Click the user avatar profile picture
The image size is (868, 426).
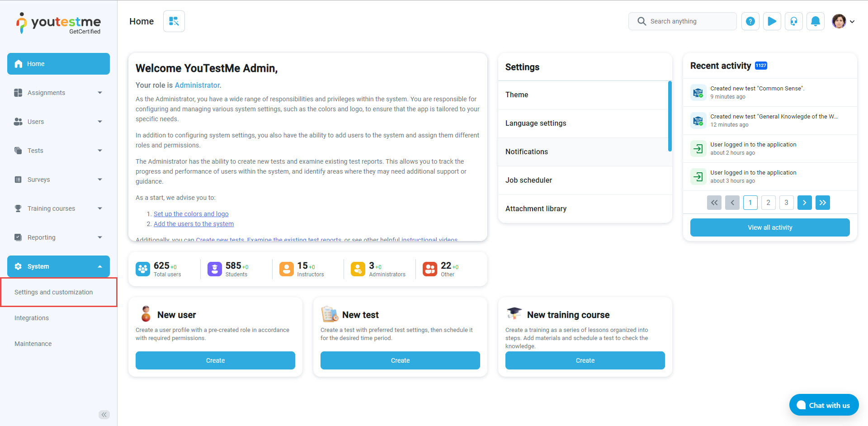click(839, 21)
